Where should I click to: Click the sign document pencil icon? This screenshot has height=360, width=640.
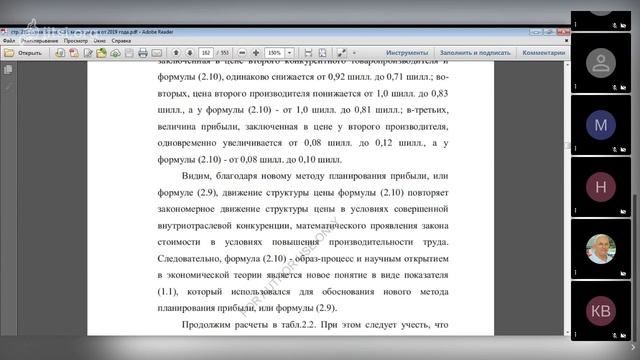[88, 53]
